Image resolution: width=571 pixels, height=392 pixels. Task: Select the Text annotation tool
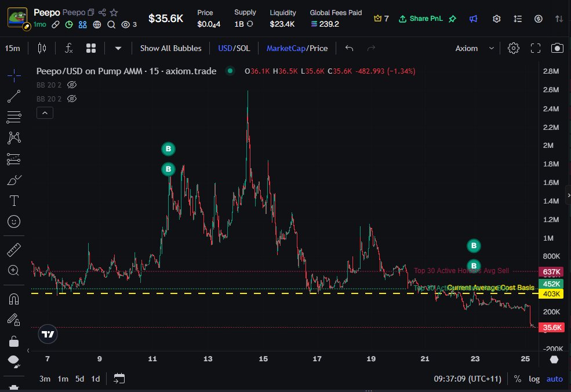14,201
